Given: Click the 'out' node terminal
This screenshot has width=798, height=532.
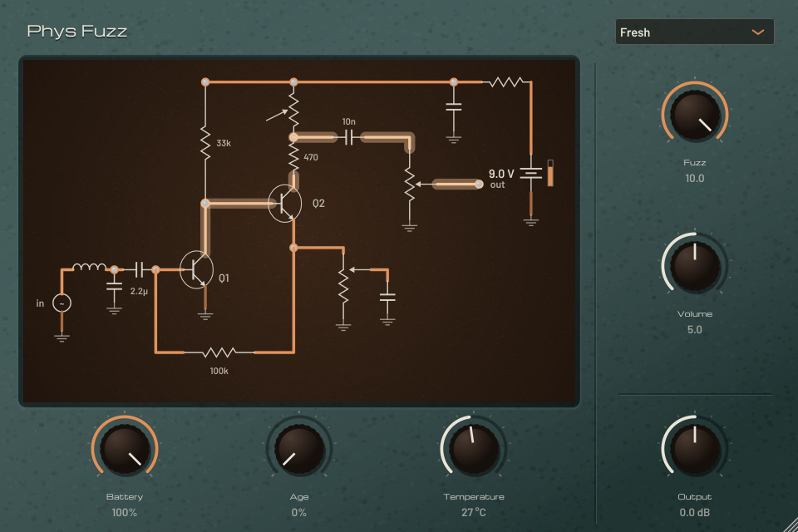Looking at the screenshot, I should click(479, 185).
